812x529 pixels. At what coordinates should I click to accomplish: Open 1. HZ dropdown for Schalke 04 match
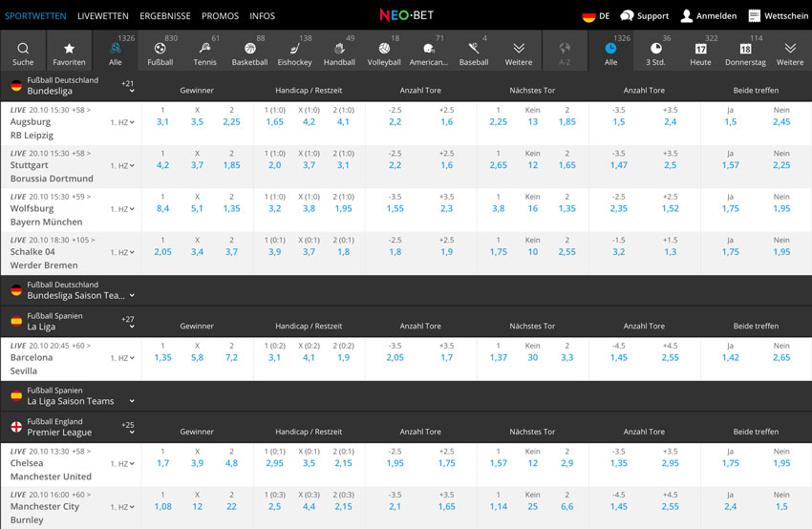[122, 253]
